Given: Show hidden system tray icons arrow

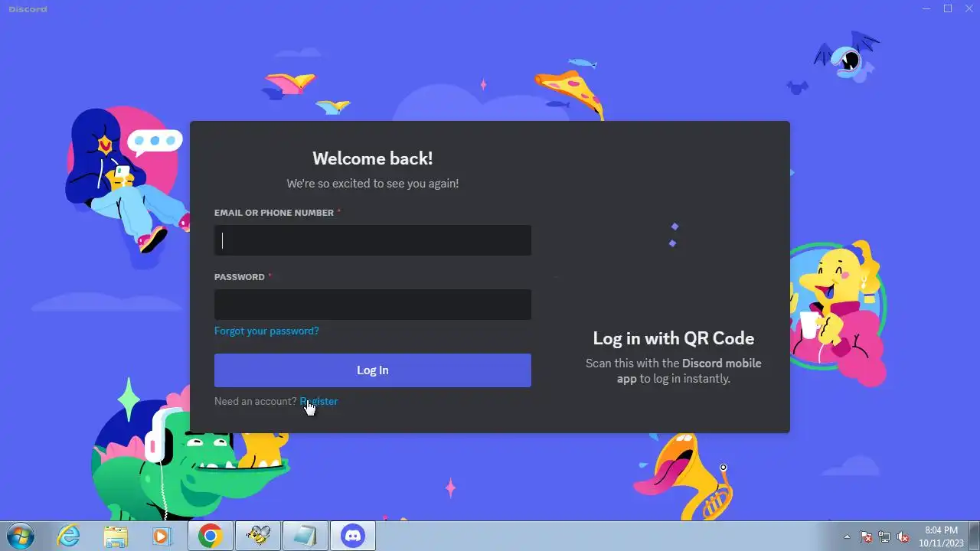Looking at the screenshot, I should (847, 536).
